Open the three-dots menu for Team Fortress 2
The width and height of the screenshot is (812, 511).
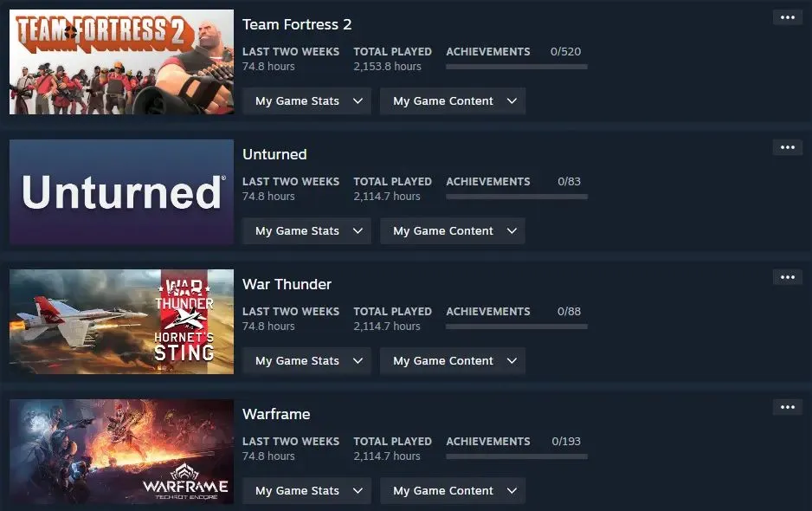[787, 17]
